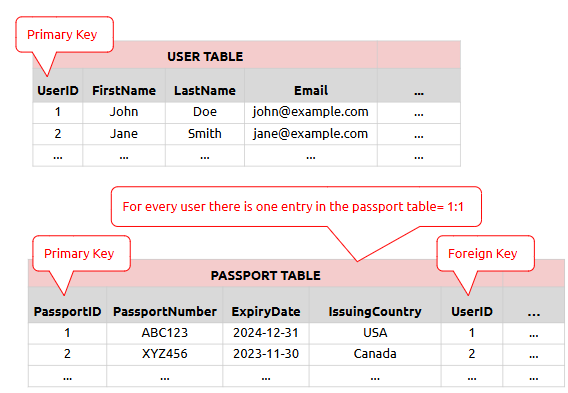Click the 1:1 relationship callout bubble
Screen dimensions: 568x393
click(x=296, y=207)
